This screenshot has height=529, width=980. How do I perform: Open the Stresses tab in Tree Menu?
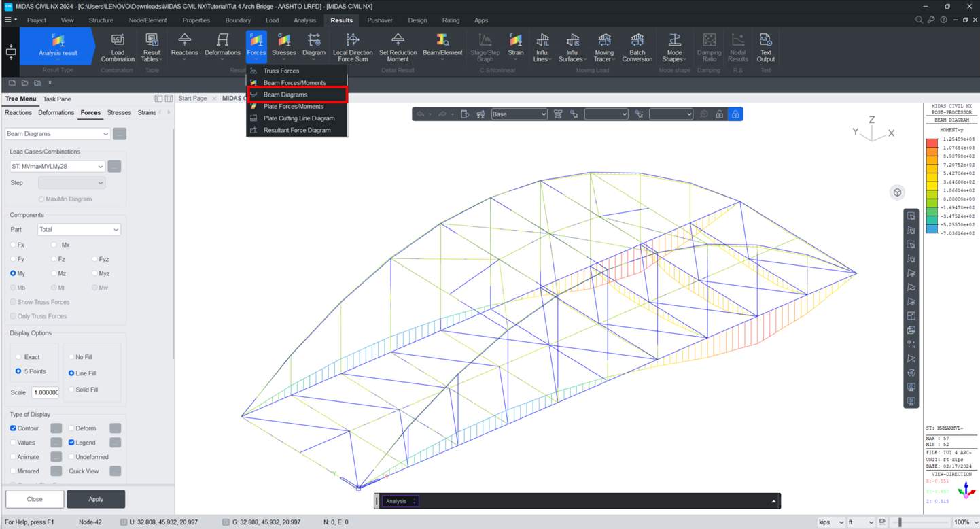(x=119, y=113)
